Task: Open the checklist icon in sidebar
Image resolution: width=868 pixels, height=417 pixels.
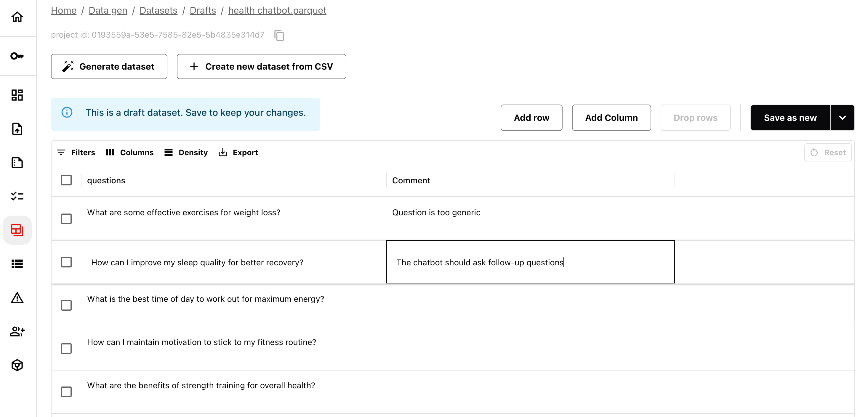Action: point(17,196)
